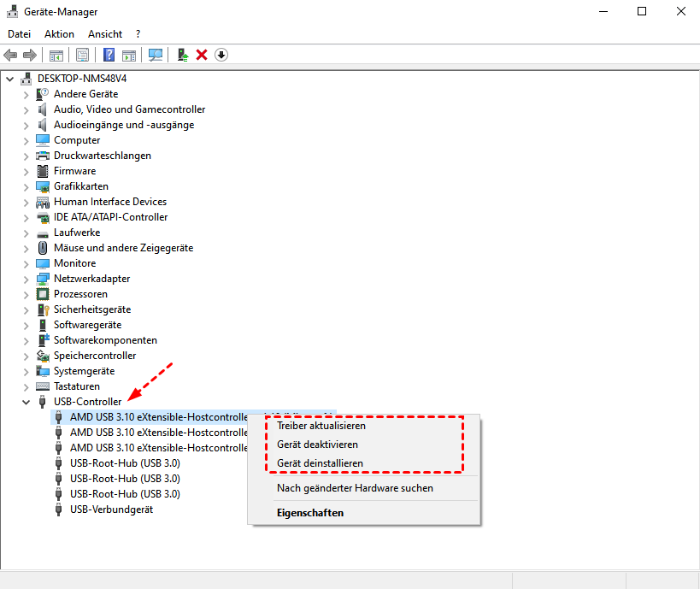Select the root DESKTOP-NMS48V4 node
The height and width of the screenshot is (589, 700).
pyautogui.click(x=82, y=79)
